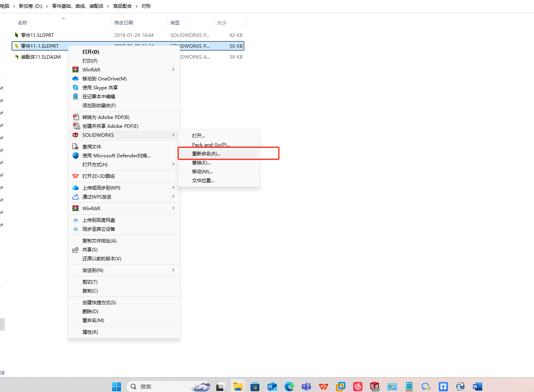The width and height of the screenshot is (534, 392).
Task: Expand the 通过WPS发送 submenu arrow
Action: click(173, 197)
